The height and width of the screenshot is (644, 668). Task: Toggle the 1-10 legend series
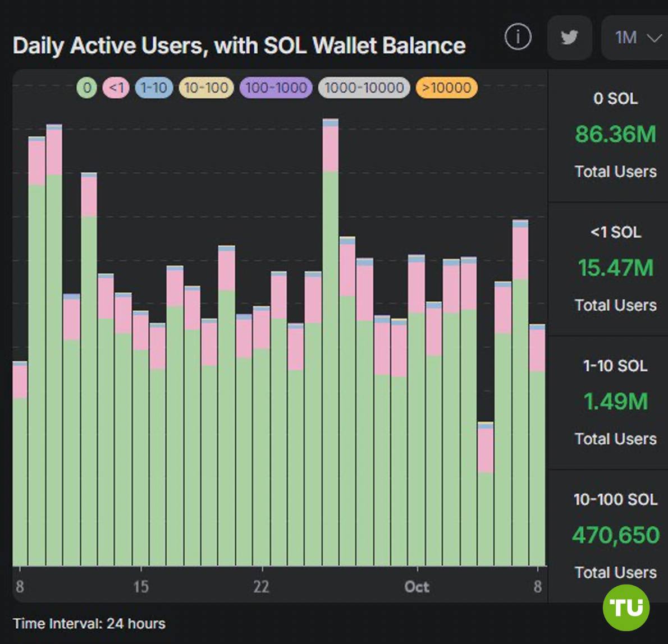[x=154, y=88]
